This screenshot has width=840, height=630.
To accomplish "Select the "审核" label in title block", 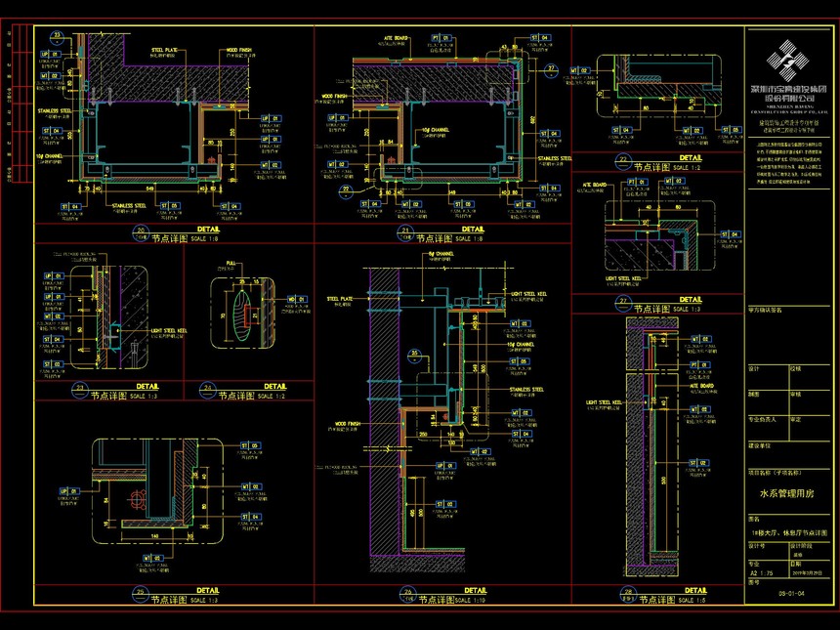I will (795, 395).
